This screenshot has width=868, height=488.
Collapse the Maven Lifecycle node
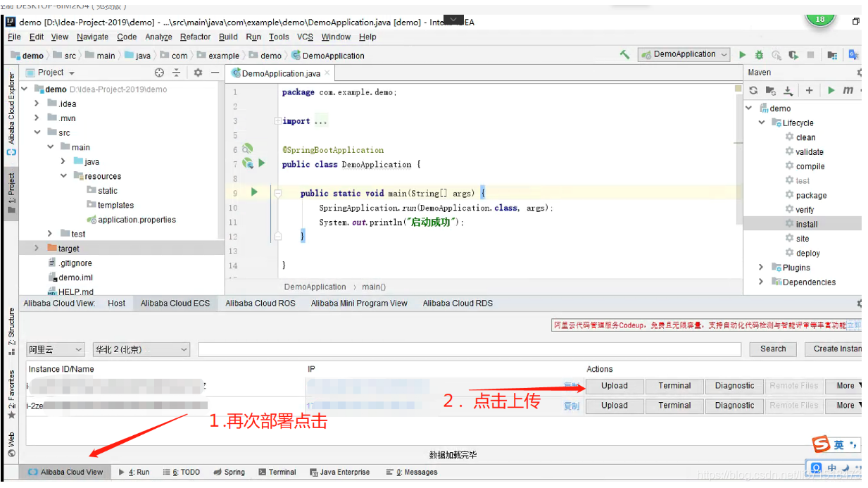pos(761,123)
